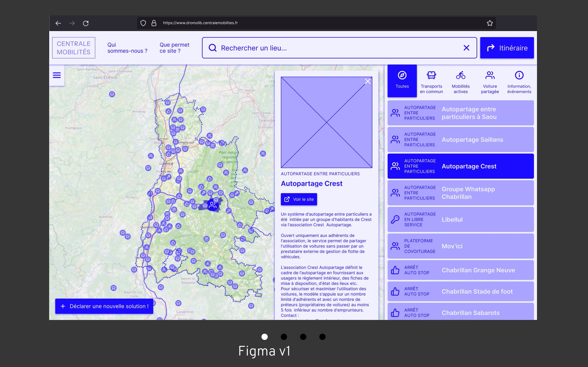Open the Information, évènements tab

(x=519, y=81)
